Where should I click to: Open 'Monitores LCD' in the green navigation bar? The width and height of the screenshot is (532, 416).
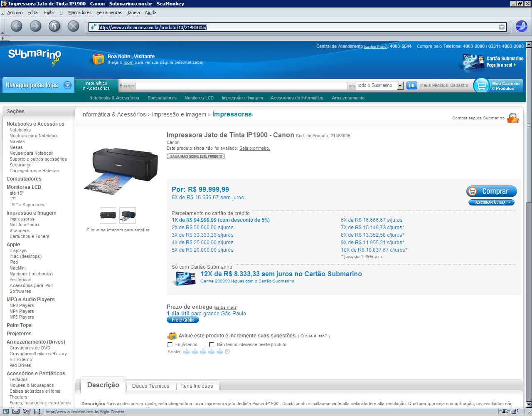199,98
